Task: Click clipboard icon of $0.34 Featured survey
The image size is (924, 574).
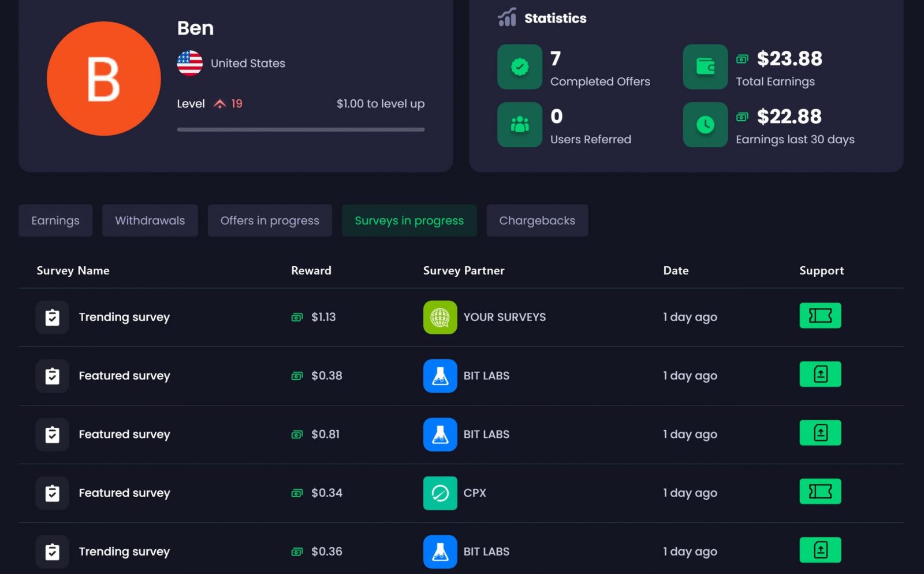Action: (53, 493)
